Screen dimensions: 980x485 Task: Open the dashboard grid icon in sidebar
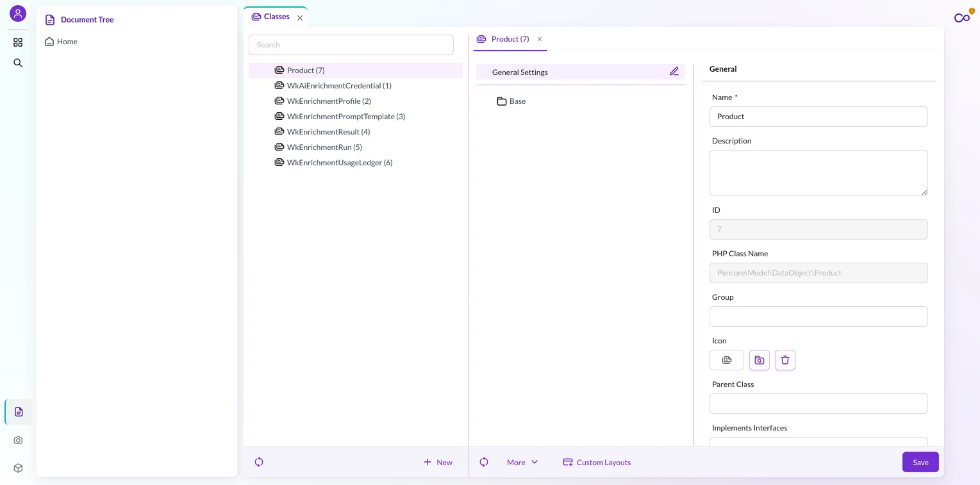(18, 42)
